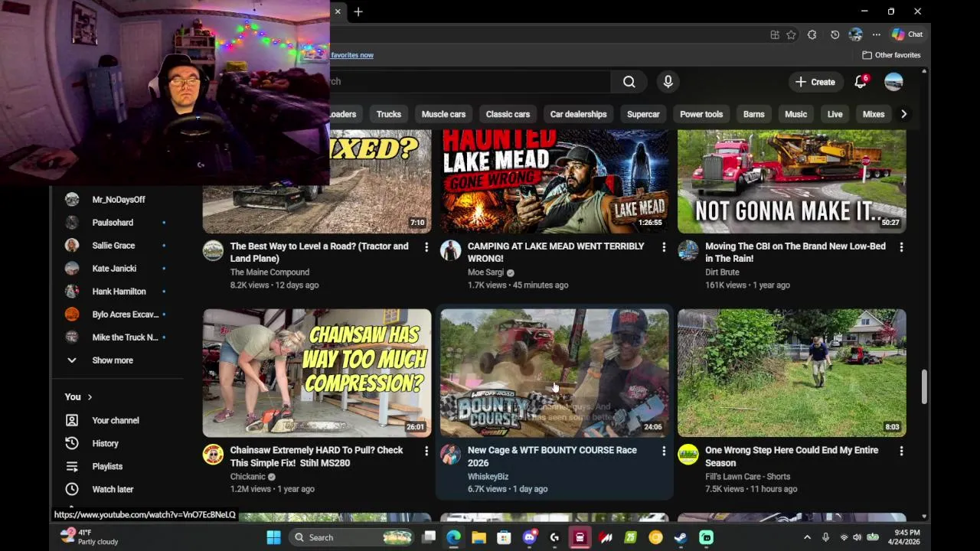980x551 pixels.
Task: Open Microsoft Store from taskbar
Action: coord(504,537)
